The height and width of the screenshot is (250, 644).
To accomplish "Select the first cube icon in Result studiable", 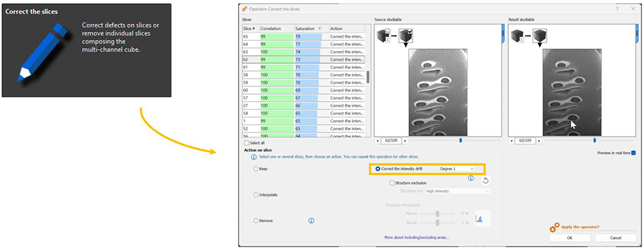I will click(517, 36).
